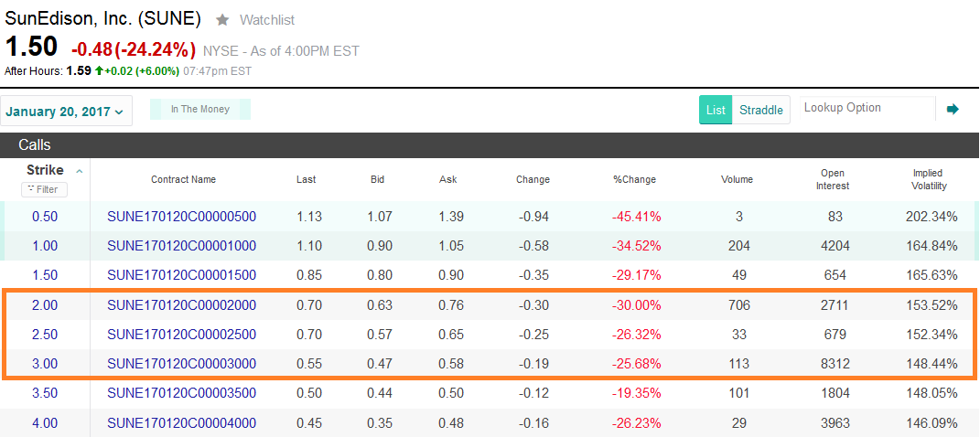Click the 4204 open interest value
Viewport: 980px width, 437px height.
[x=835, y=246]
